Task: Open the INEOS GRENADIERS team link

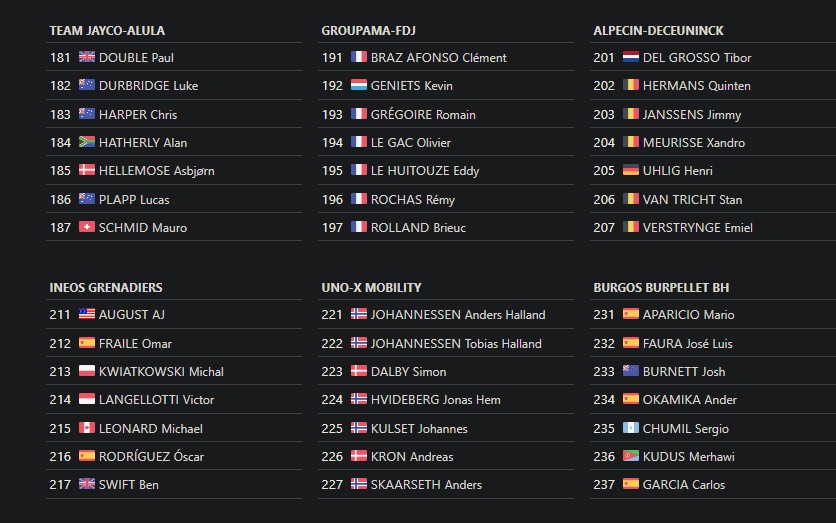Action: pos(106,288)
